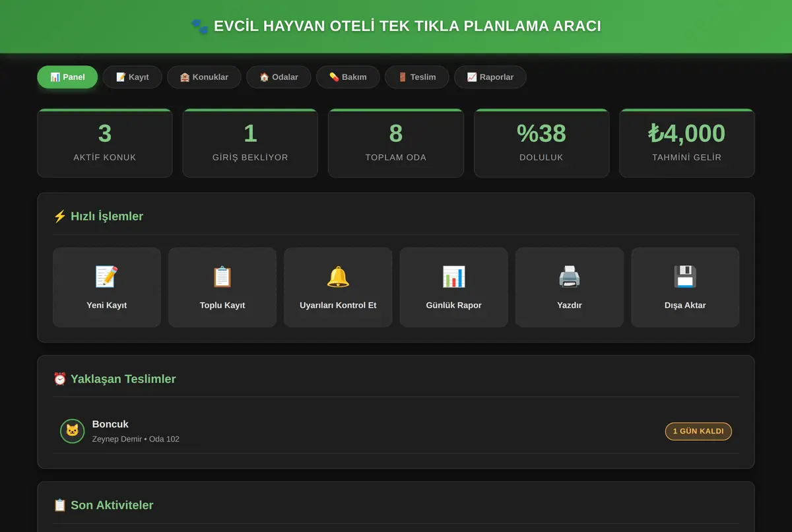
Task: Click the Yeni Kayıt memo icon
Action: point(107,277)
